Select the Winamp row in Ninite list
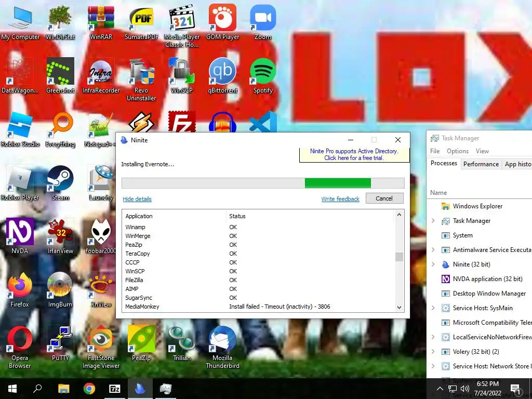Viewport: 532px width, 399px height. (259, 227)
